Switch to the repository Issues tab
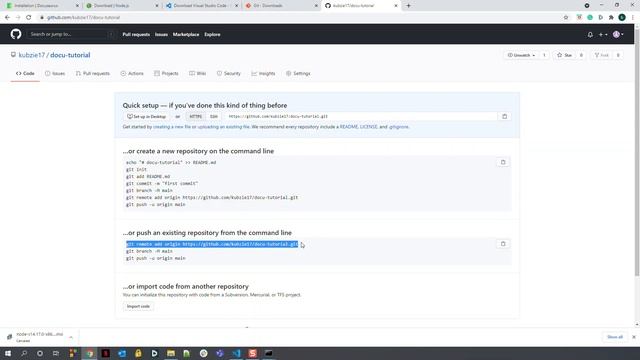640x360 pixels. (x=55, y=73)
